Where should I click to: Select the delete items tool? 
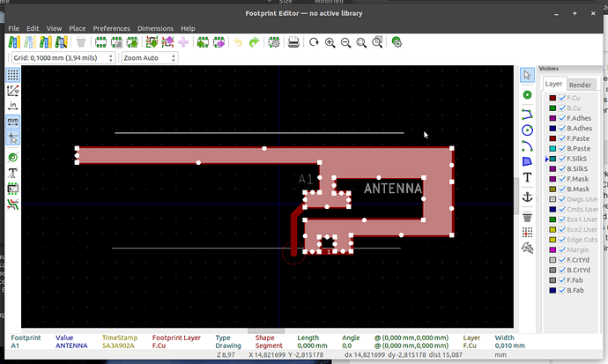(527, 217)
